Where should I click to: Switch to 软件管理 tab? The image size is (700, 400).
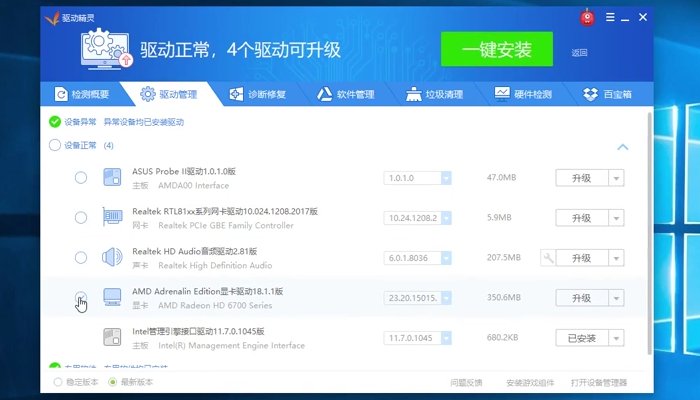click(x=346, y=94)
